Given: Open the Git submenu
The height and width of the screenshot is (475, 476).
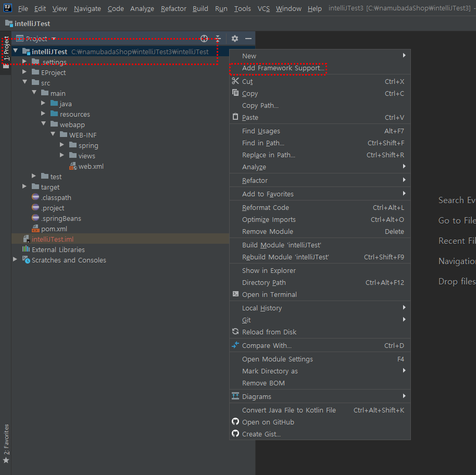Looking at the screenshot, I should pos(320,320).
